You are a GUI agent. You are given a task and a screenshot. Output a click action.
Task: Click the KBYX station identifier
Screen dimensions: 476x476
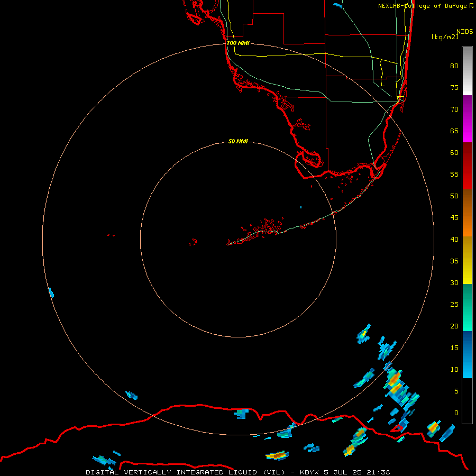point(309,472)
